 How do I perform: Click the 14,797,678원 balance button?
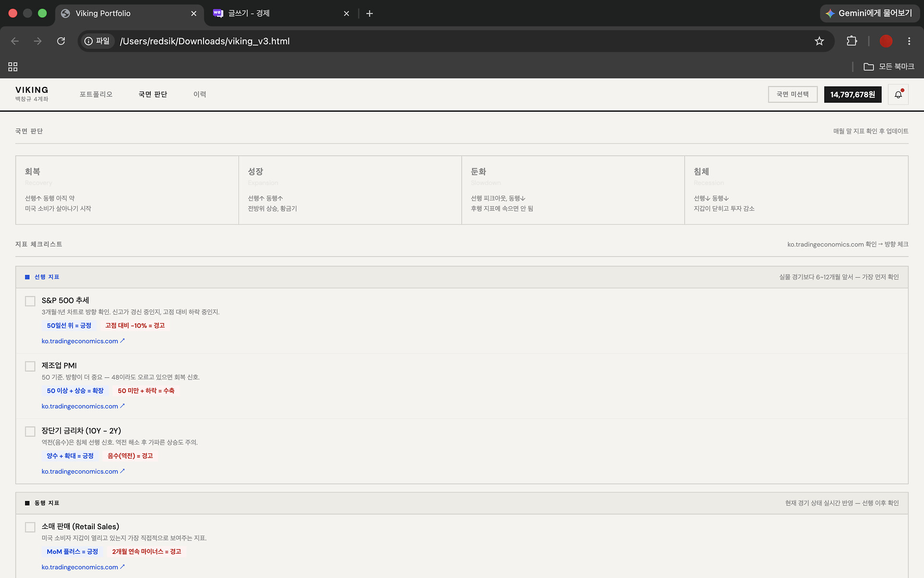(852, 94)
